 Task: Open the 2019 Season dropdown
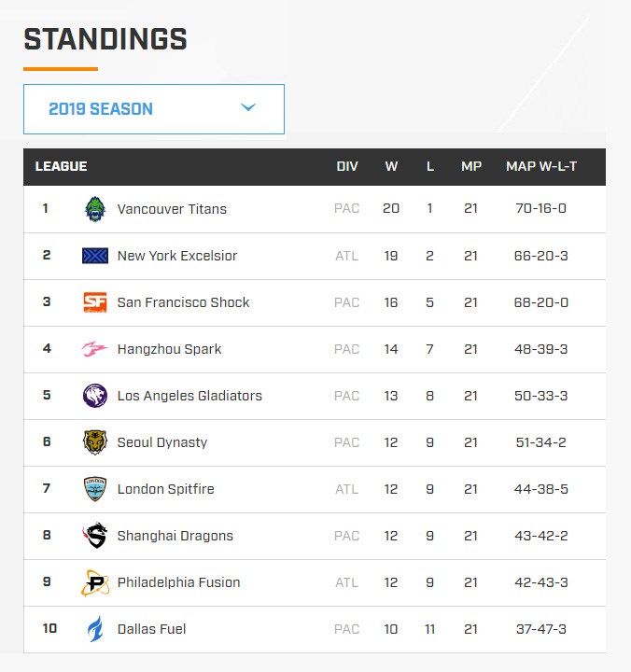click(x=154, y=109)
